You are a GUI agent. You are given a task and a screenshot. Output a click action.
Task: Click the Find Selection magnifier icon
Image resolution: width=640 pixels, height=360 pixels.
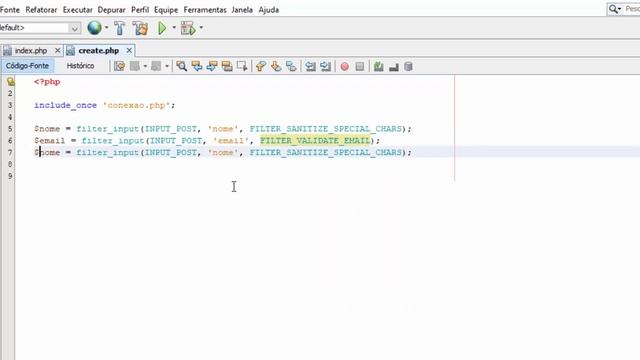tap(181, 66)
